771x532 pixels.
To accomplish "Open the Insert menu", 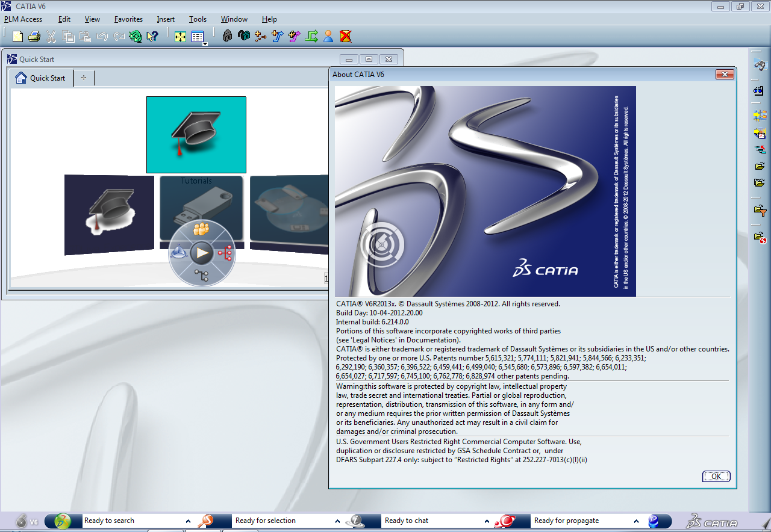I will (x=166, y=19).
